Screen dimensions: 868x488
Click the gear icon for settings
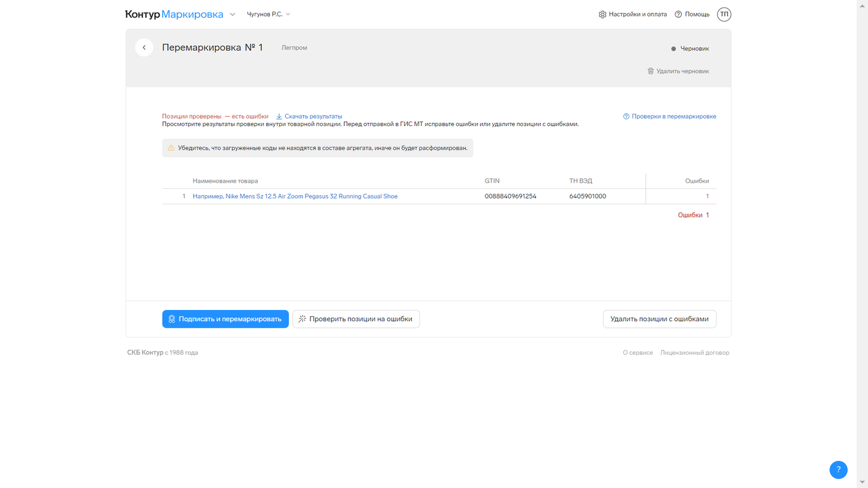point(602,14)
